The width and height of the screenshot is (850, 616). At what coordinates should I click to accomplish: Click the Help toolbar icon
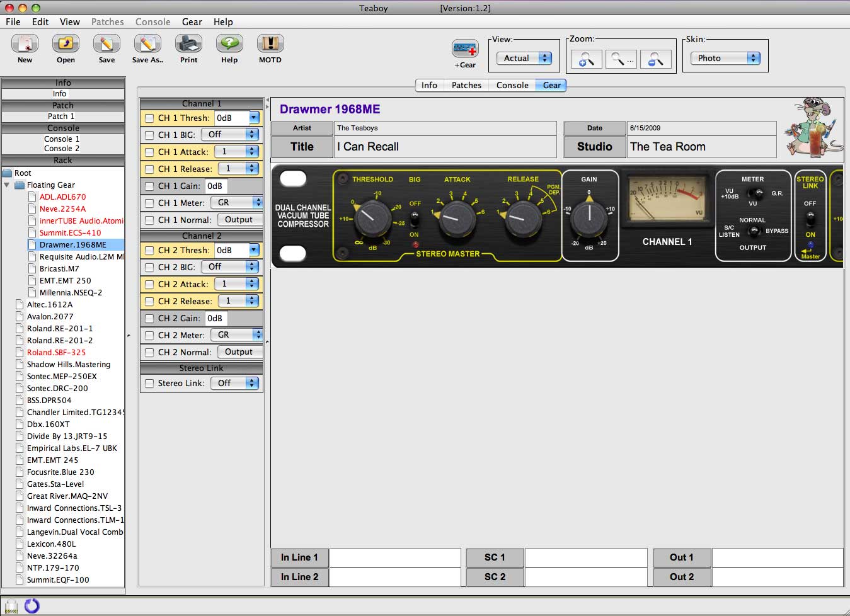click(x=229, y=44)
